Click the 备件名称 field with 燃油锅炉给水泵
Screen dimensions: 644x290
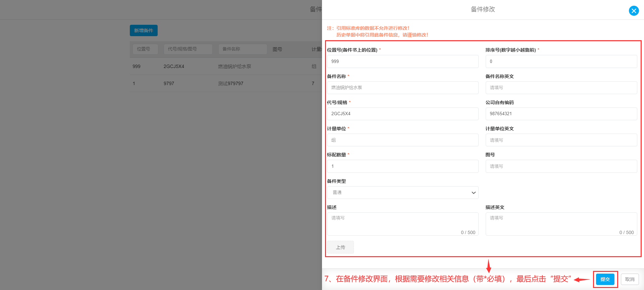point(402,88)
